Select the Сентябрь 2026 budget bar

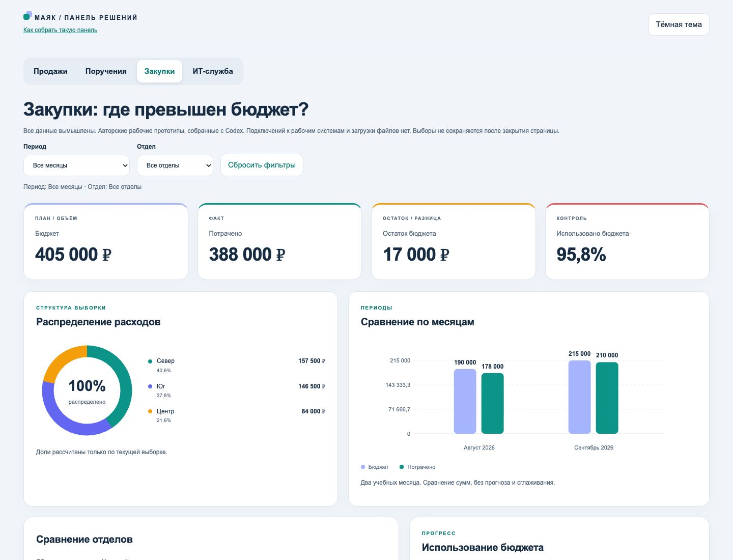tap(580, 397)
